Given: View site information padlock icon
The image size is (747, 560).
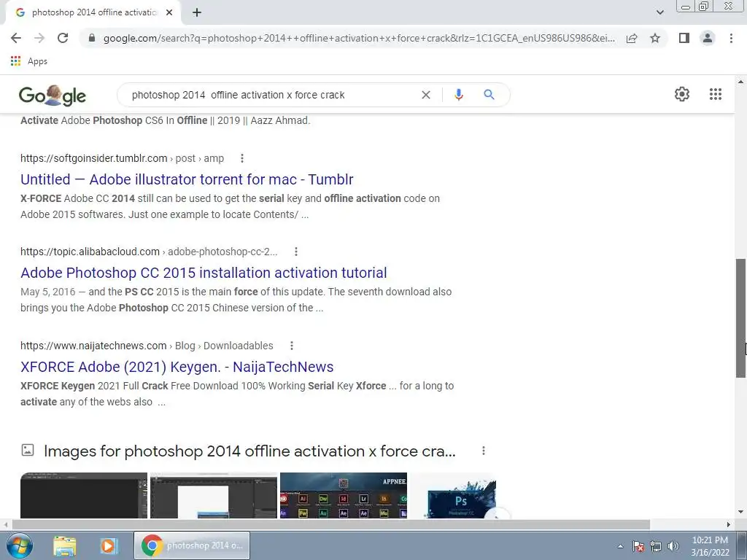Looking at the screenshot, I should (x=92, y=38).
